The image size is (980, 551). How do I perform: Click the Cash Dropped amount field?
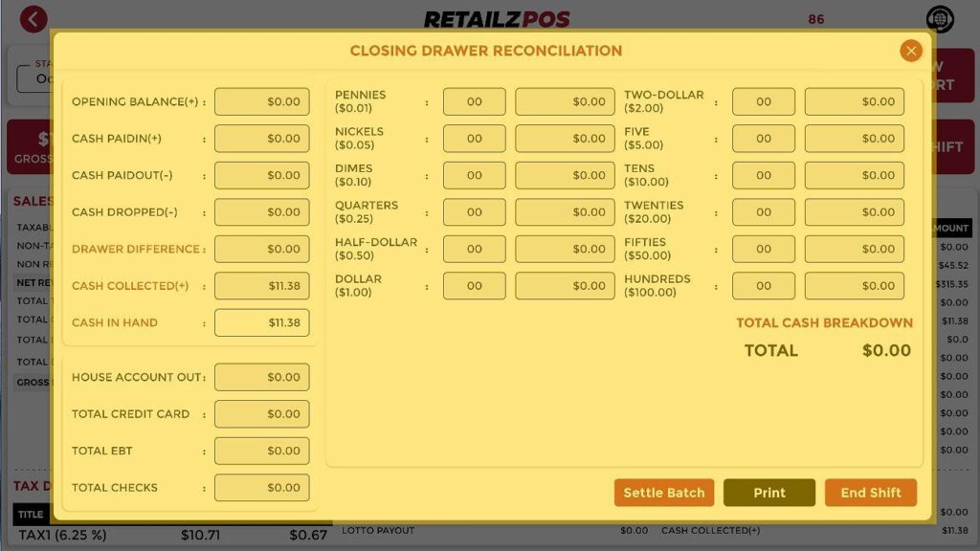tap(261, 212)
